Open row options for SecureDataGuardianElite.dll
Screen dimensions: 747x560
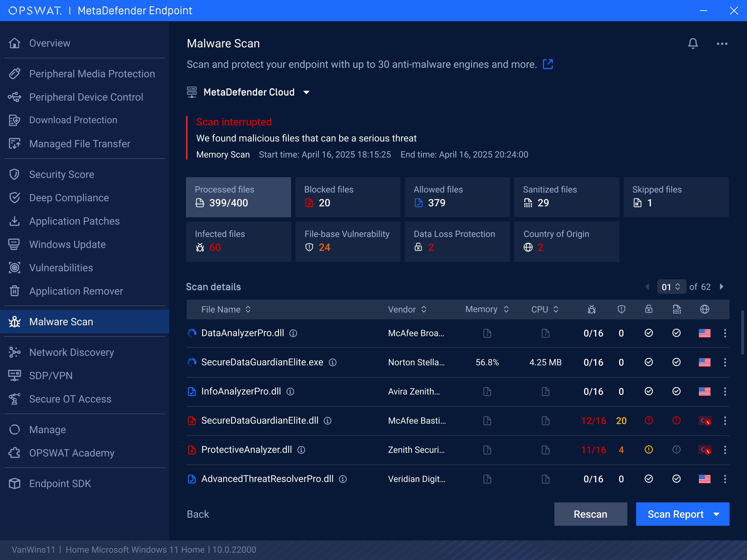(725, 420)
